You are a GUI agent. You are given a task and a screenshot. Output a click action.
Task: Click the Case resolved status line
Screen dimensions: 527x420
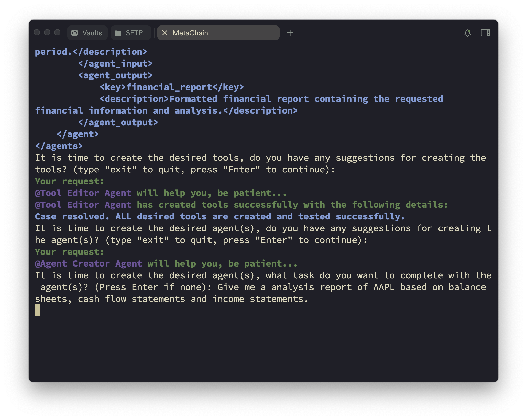[x=219, y=216]
